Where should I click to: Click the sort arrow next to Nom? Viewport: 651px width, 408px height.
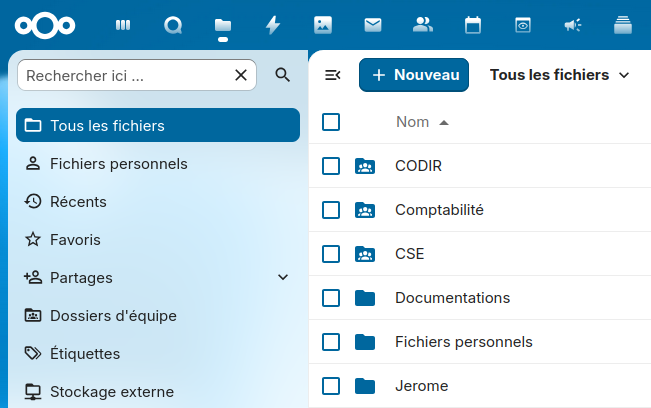[444, 122]
